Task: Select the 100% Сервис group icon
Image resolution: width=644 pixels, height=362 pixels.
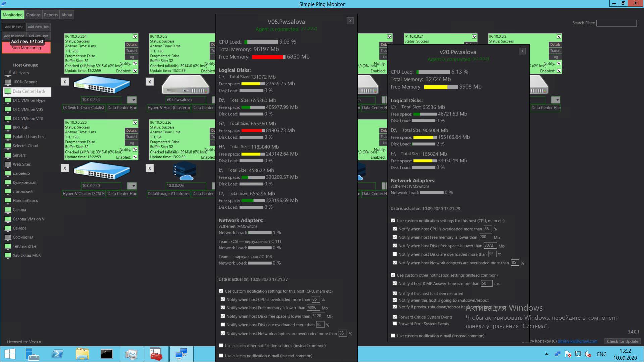Action: (x=8, y=82)
